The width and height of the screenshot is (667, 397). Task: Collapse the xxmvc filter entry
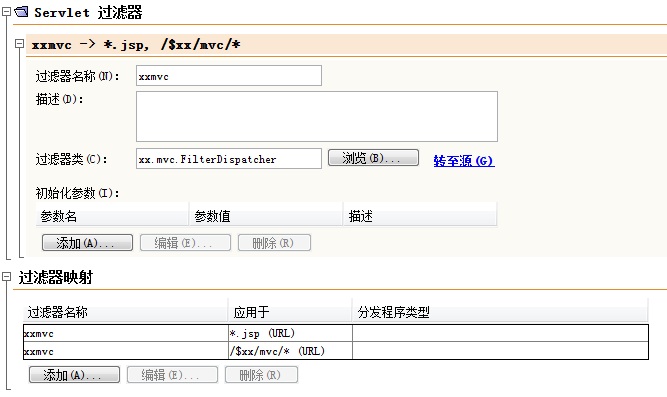(19, 43)
